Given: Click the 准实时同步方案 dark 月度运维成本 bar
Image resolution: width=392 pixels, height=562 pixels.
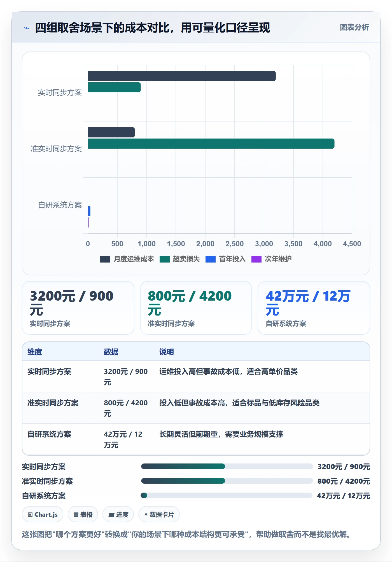Looking at the screenshot, I should point(111,132).
